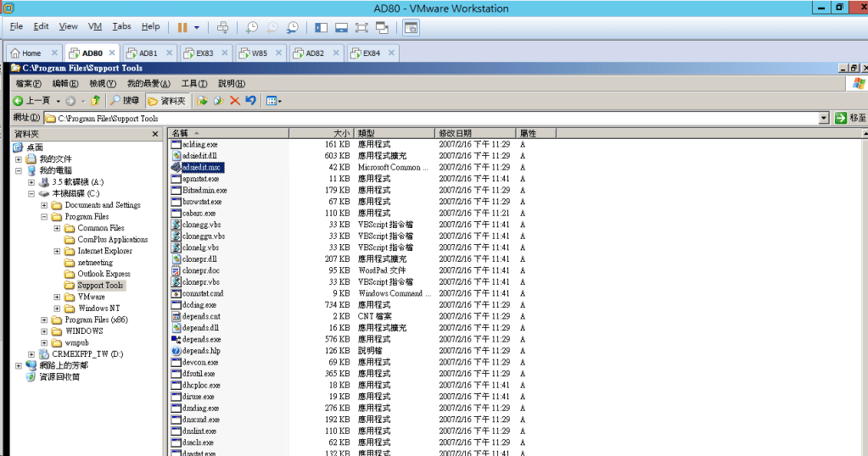This screenshot has height=456, width=868.
Task: Click the 移至 Go button
Action: 850,119
